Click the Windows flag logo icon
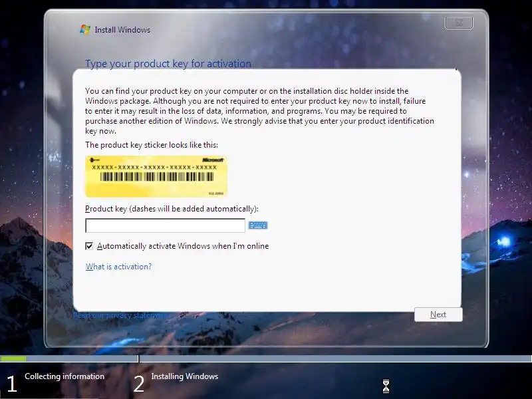532x399 pixels. tap(85, 29)
